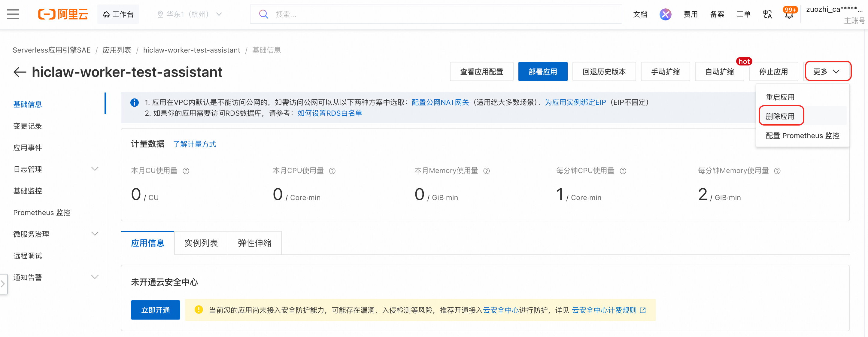Open the language switch icon
The image size is (868, 337).
[767, 14]
